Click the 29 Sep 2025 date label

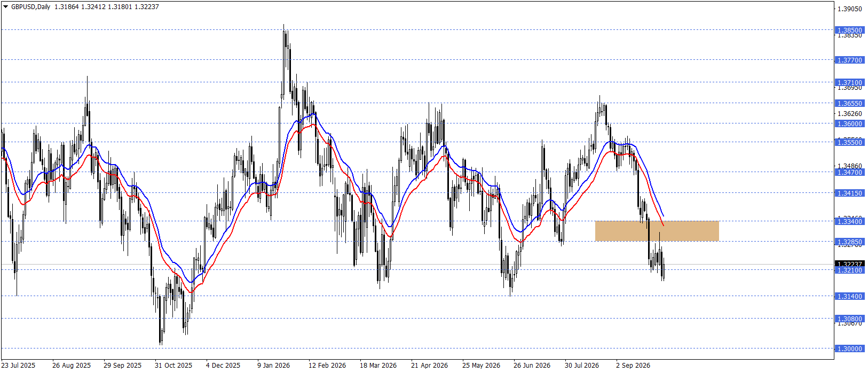coord(123,366)
